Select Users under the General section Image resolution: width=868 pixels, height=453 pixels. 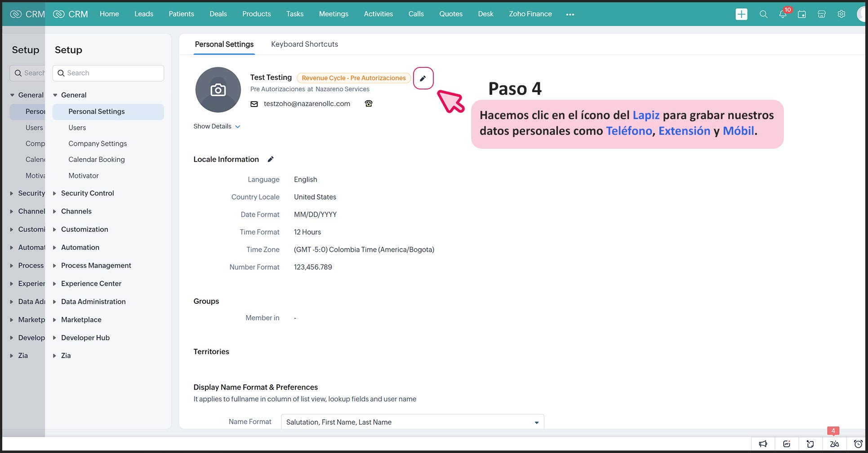[x=77, y=128]
